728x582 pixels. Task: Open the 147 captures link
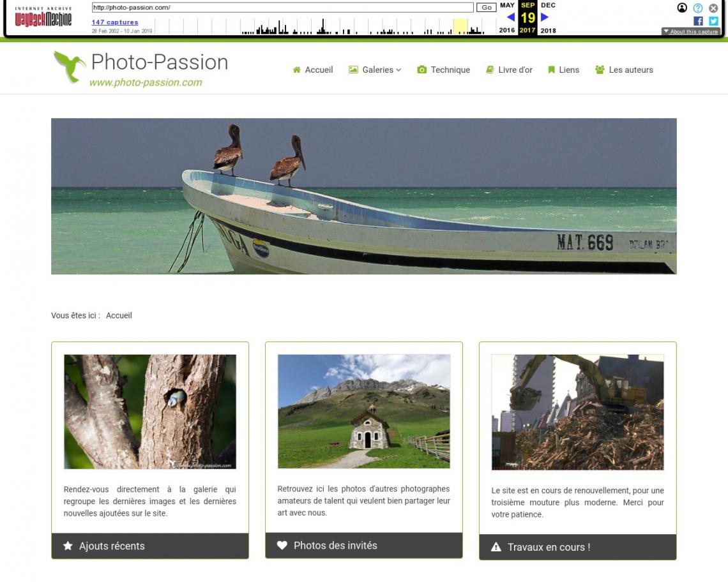(x=115, y=22)
